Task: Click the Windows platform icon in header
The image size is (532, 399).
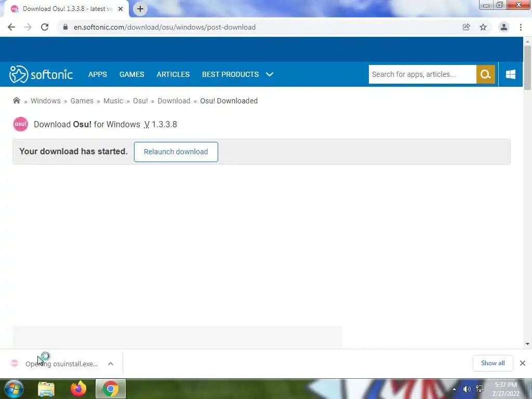Action: (x=511, y=74)
